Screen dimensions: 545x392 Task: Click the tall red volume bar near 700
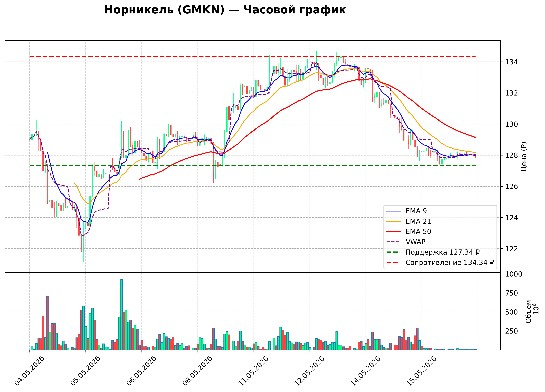pyautogui.click(x=48, y=323)
